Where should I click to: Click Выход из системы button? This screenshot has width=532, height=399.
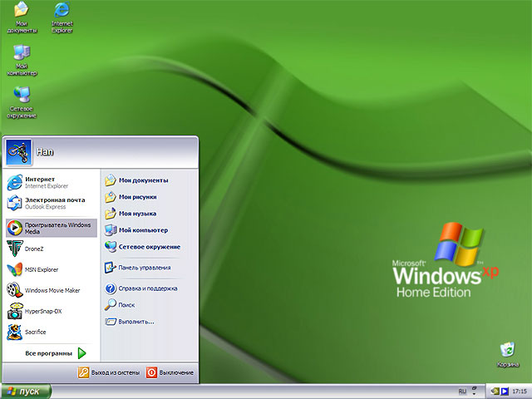[x=109, y=373]
